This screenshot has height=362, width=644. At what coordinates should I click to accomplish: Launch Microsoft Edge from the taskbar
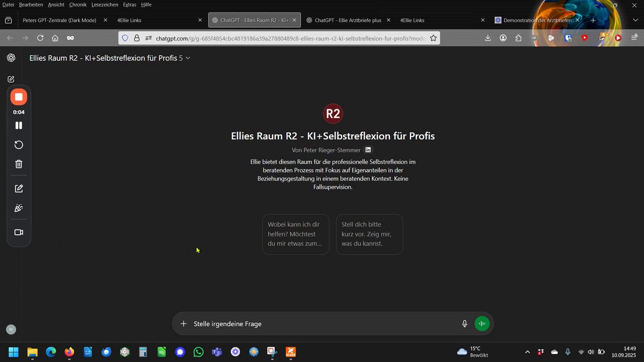pos(51,352)
